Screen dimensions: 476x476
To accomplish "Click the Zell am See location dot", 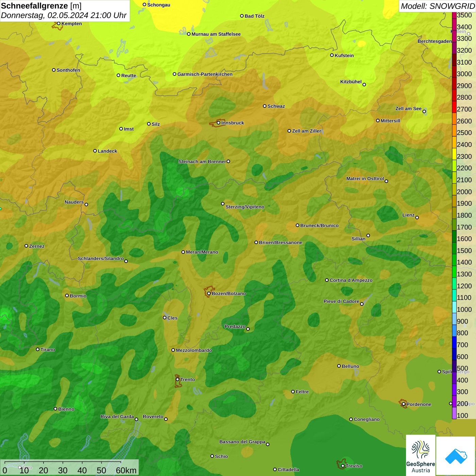I will pyautogui.click(x=424, y=111).
